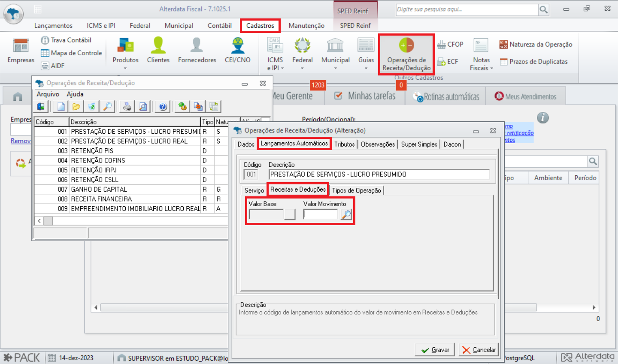
Task: Open AIDF from the ribbon
Action: (x=52, y=66)
